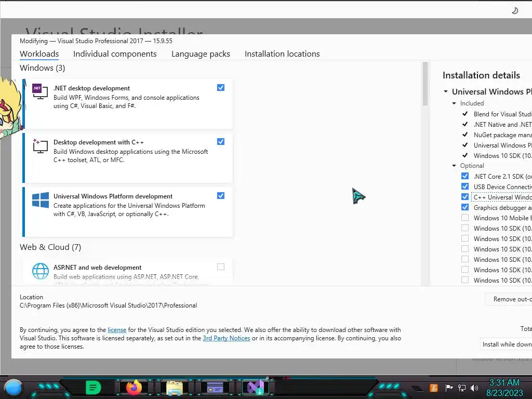532x399 pixels.
Task: Click the workloads list vertical scrollbar
Action: [425, 84]
